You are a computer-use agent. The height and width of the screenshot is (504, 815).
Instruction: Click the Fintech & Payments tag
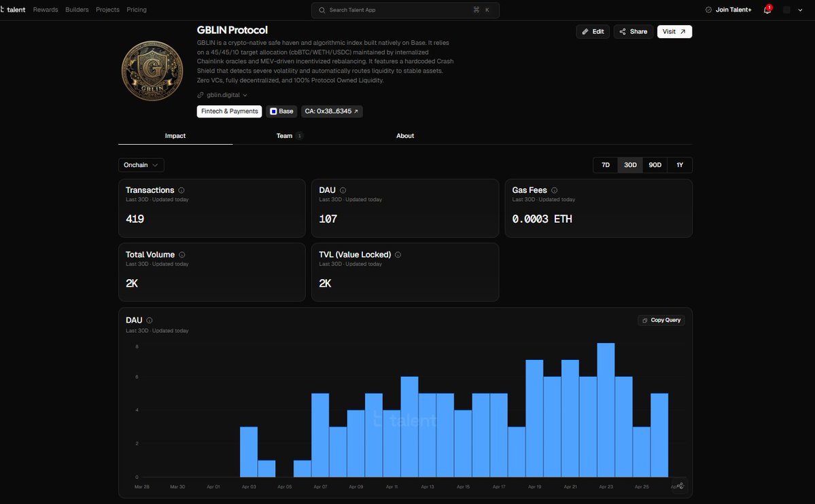(x=229, y=111)
